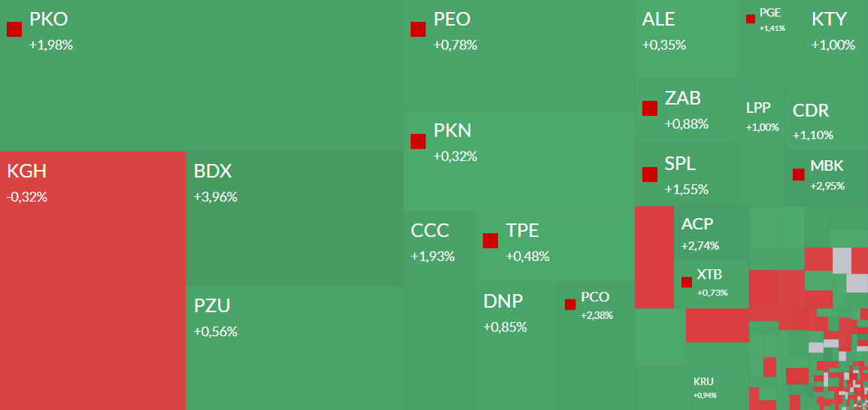Click the ALE ticker label
Image resolution: width=868 pixels, height=410 pixels.
coord(659,20)
